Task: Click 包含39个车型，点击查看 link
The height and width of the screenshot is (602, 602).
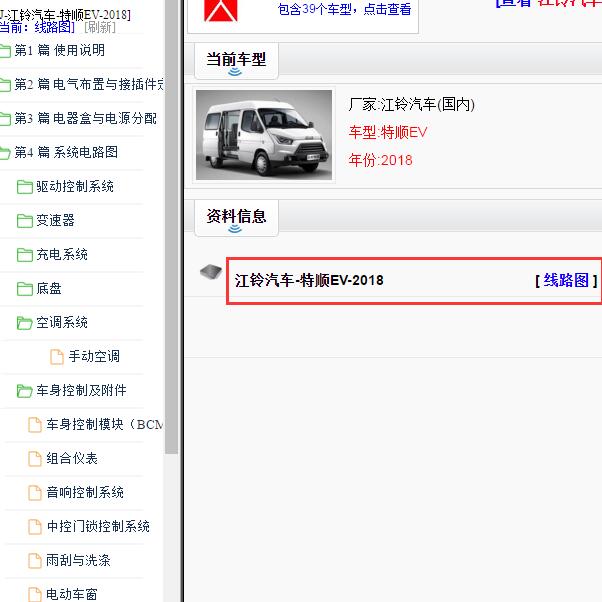Action: 344,9
